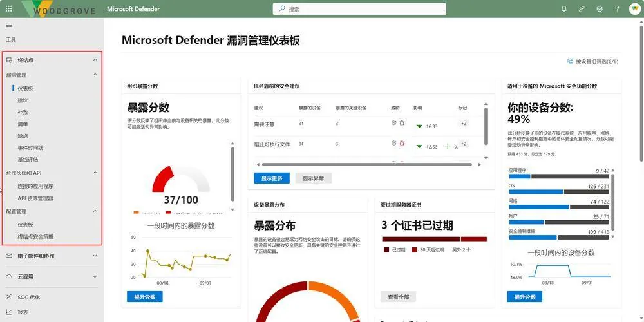Open the 清单 navigation item

[x=23, y=124]
